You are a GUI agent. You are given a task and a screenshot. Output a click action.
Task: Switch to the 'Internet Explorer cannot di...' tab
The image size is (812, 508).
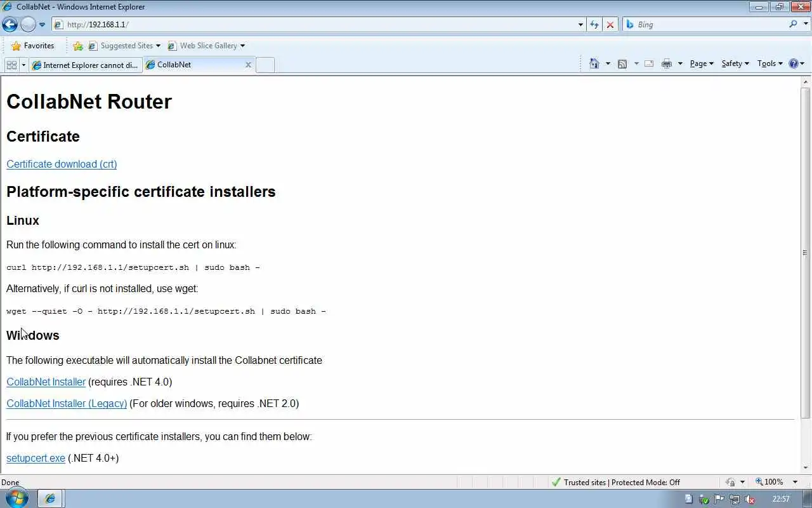85,65
